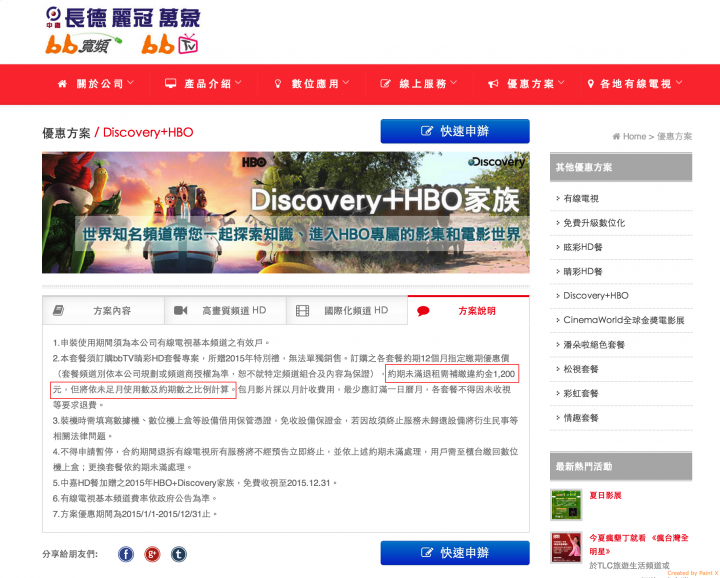
Task: Open CinemaWorld全球金獎電影展 sidebar link
Action: tap(624, 320)
